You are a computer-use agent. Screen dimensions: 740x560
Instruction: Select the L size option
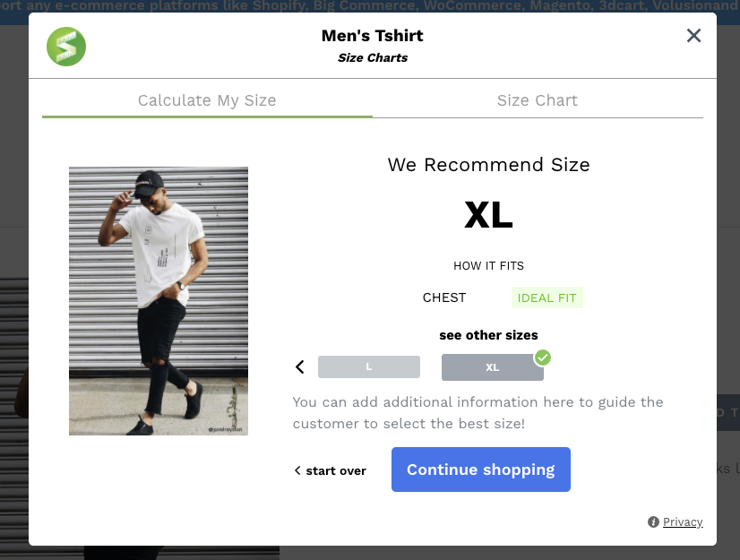(x=368, y=366)
